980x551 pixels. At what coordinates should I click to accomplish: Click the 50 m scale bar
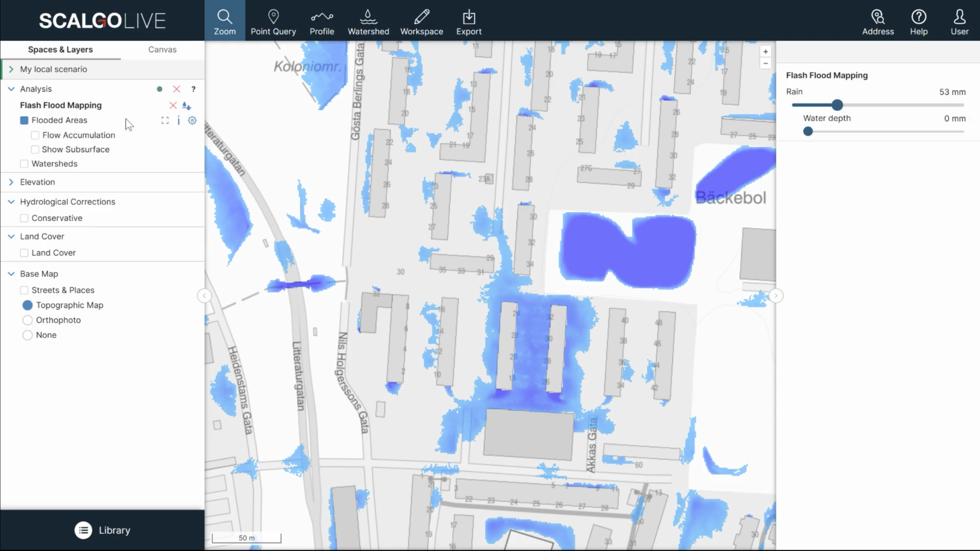(246, 538)
